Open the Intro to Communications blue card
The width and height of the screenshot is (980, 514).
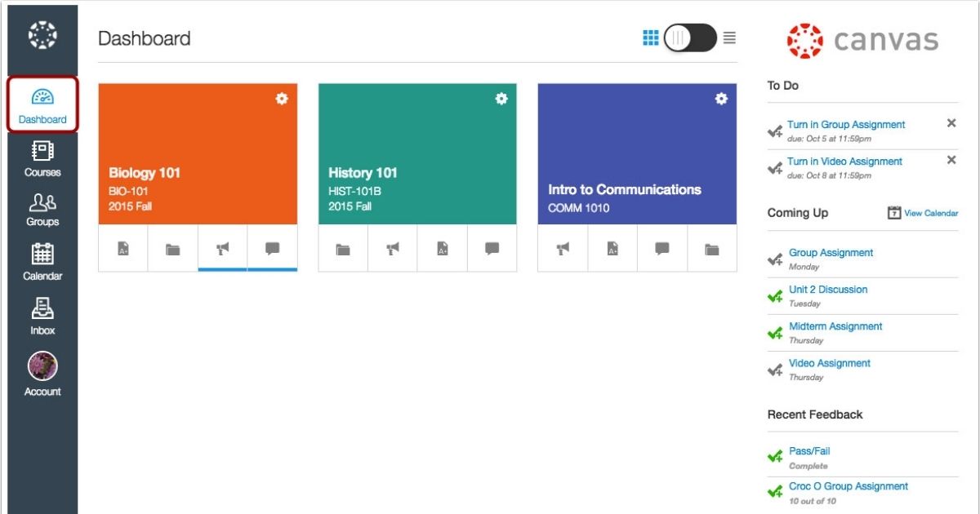637,153
